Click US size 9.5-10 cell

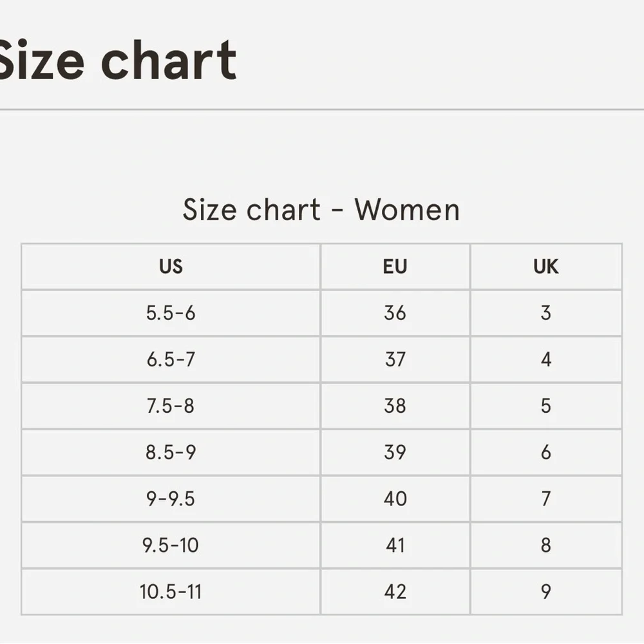(171, 545)
